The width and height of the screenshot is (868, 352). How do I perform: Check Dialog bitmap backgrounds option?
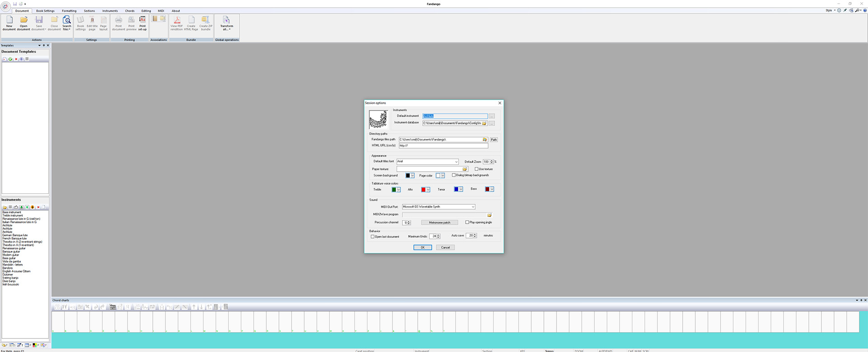coord(454,175)
